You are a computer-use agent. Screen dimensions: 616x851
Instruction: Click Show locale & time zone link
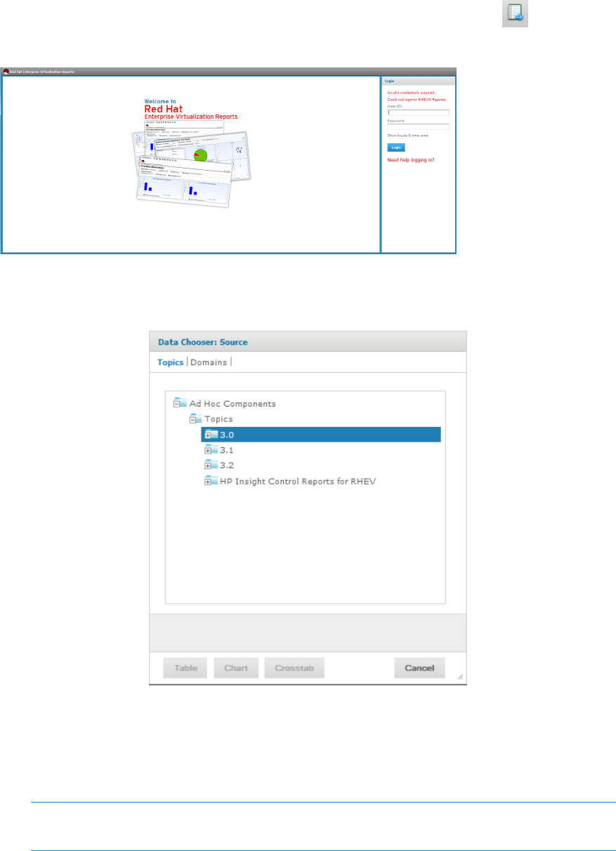point(409,135)
